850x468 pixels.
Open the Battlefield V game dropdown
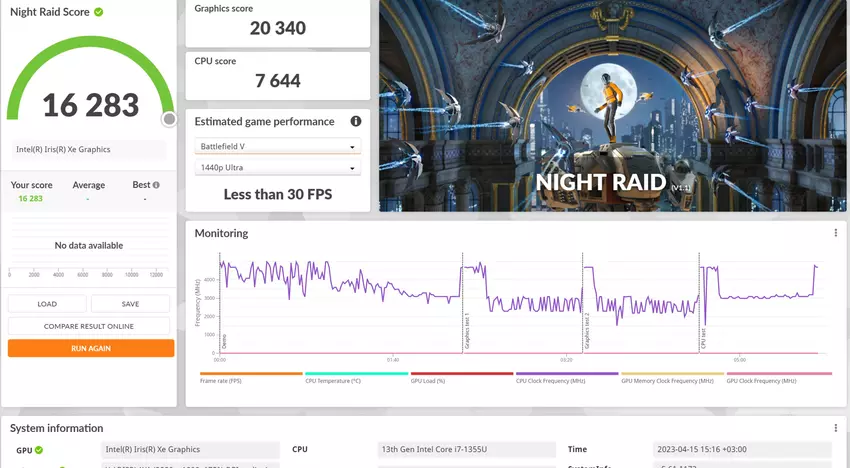coord(277,146)
